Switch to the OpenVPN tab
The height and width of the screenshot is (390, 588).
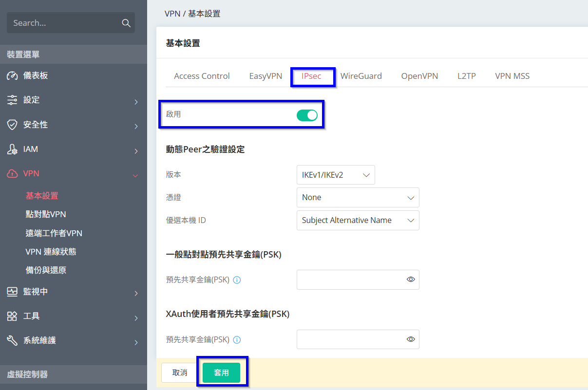point(419,76)
